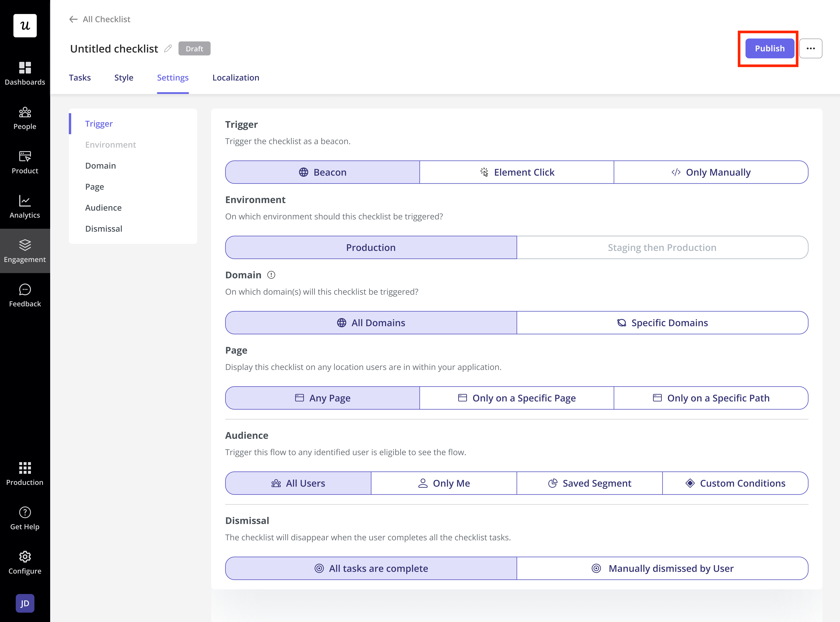Choose Only Manually trigger

tap(711, 172)
